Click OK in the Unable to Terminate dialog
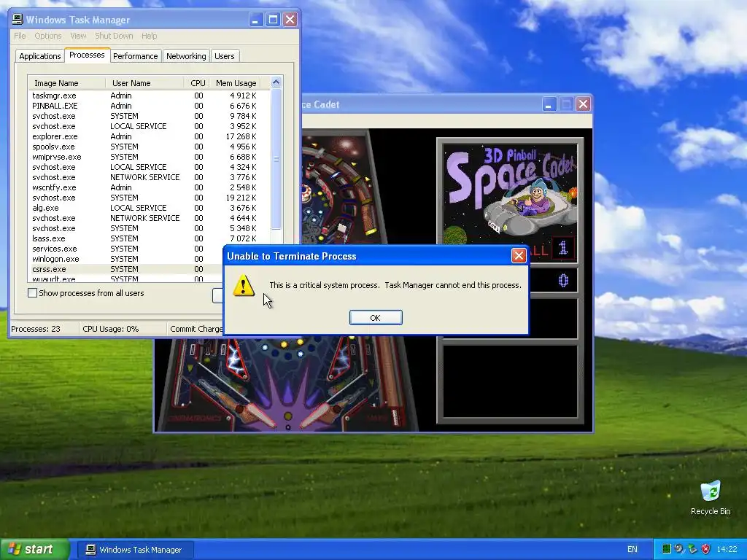 pyautogui.click(x=376, y=318)
